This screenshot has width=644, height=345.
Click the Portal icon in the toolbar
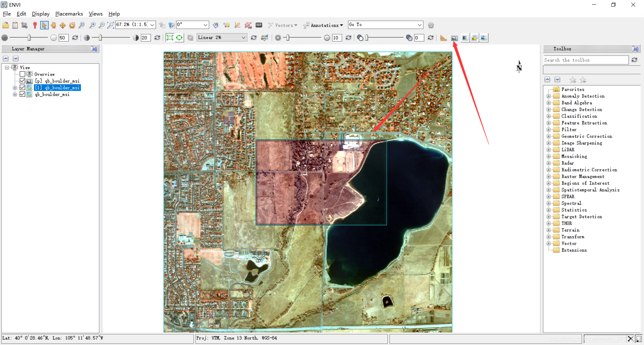click(454, 38)
